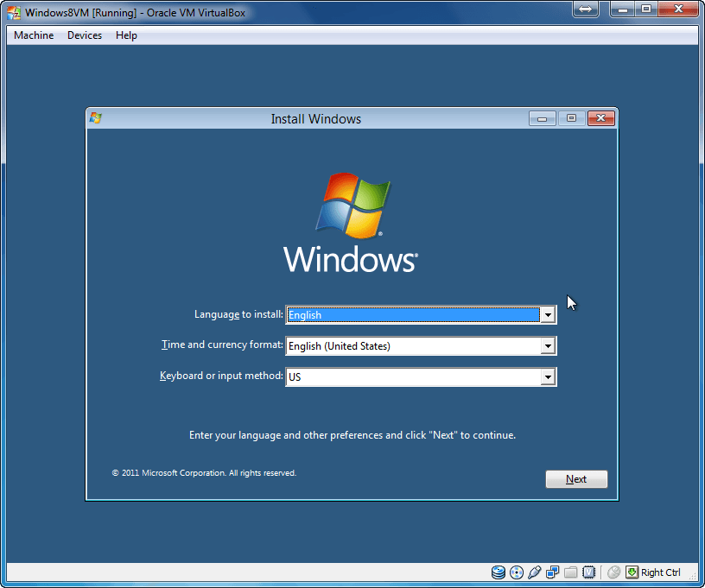Expand the Language to install dropdown arrow
705x588 pixels.
coord(548,315)
